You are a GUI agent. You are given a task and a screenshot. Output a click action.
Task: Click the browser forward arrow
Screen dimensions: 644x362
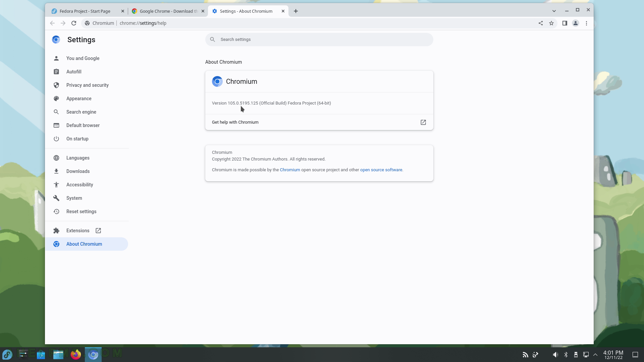pos(63,23)
